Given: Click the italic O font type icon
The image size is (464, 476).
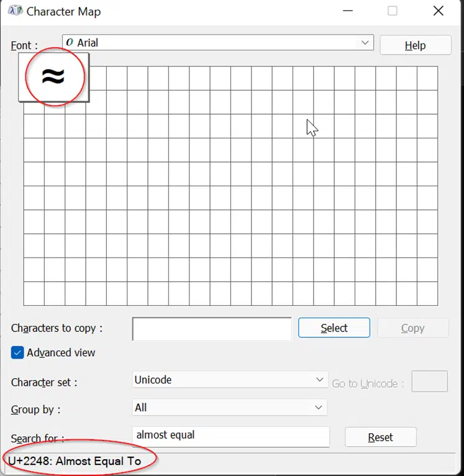Looking at the screenshot, I should pyautogui.click(x=70, y=42).
